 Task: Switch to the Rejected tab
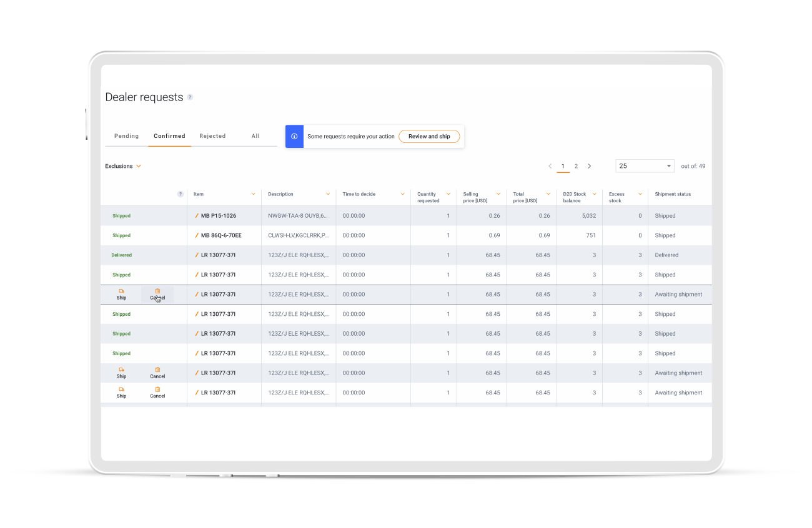click(212, 136)
